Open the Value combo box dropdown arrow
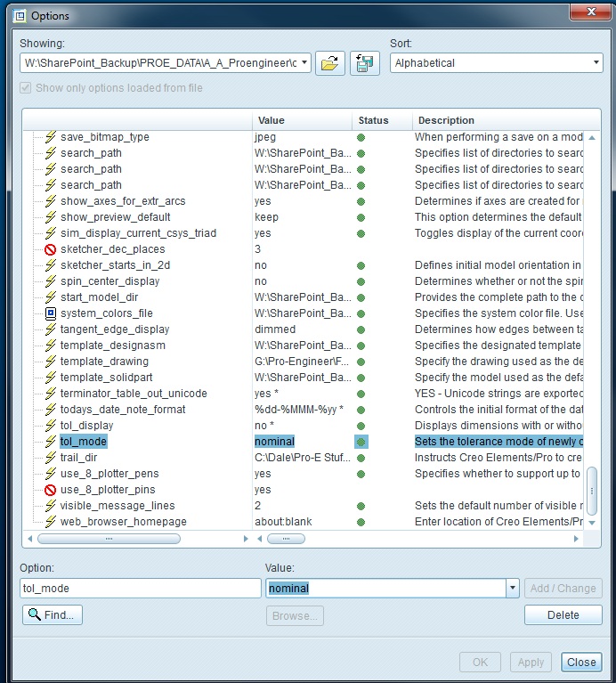Image resolution: width=616 pixels, height=683 pixels. coord(513,588)
